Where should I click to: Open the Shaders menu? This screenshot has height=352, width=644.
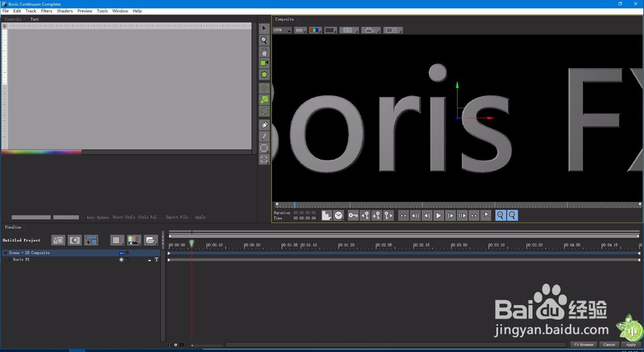click(64, 11)
